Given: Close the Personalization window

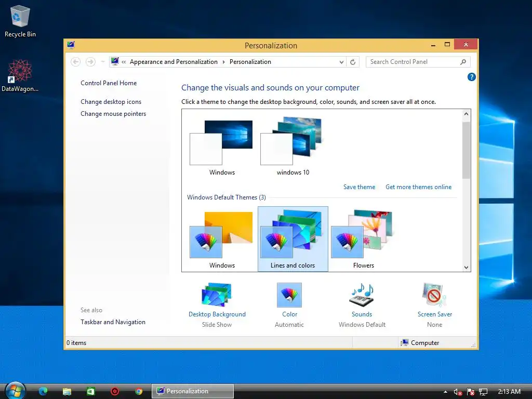Looking at the screenshot, I should click(x=465, y=45).
